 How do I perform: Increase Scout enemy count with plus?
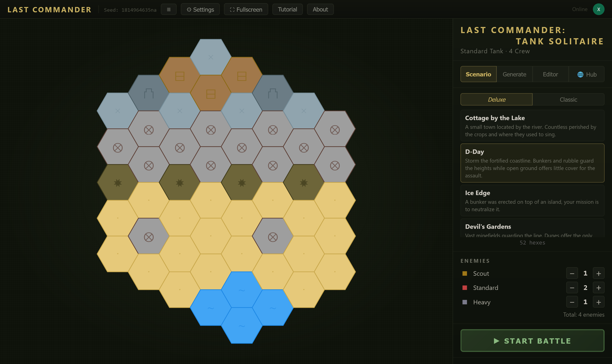pyautogui.click(x=598, y=273)
